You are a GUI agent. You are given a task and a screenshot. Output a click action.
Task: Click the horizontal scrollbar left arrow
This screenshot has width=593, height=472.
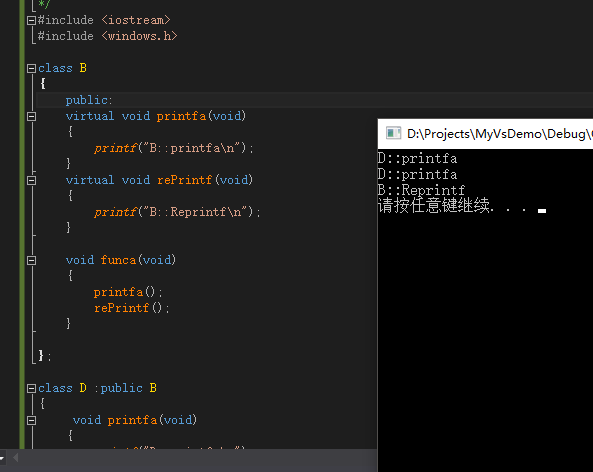tap(16, 458)
